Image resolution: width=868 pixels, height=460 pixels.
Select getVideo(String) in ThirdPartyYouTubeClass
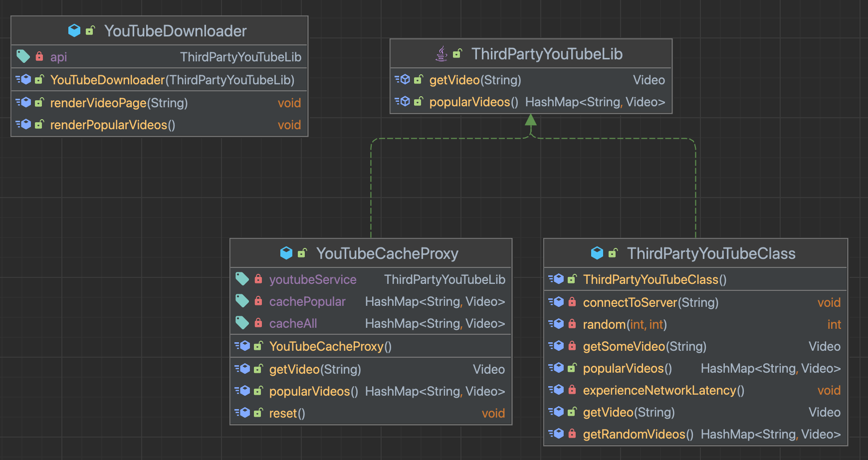click(629, 412)
